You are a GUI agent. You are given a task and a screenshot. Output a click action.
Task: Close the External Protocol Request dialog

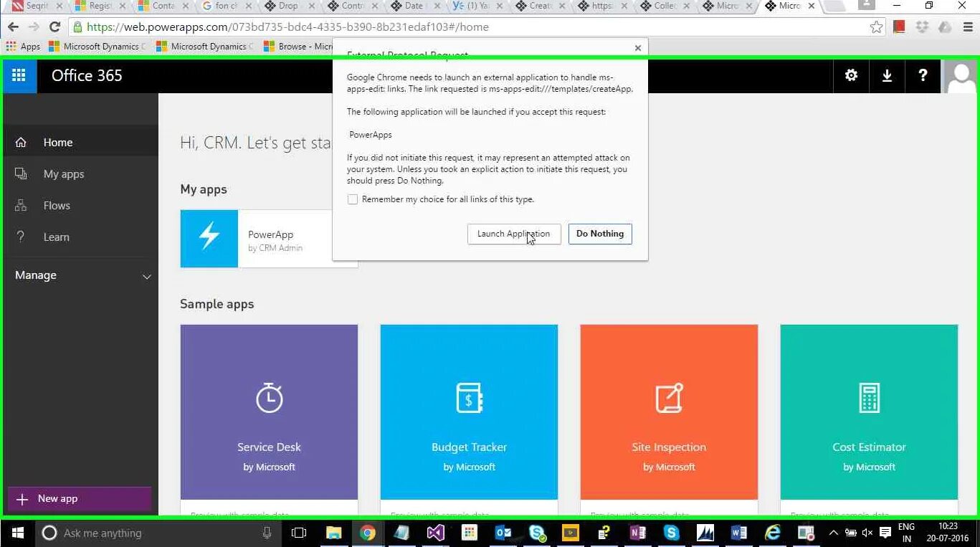coord(637,48)
